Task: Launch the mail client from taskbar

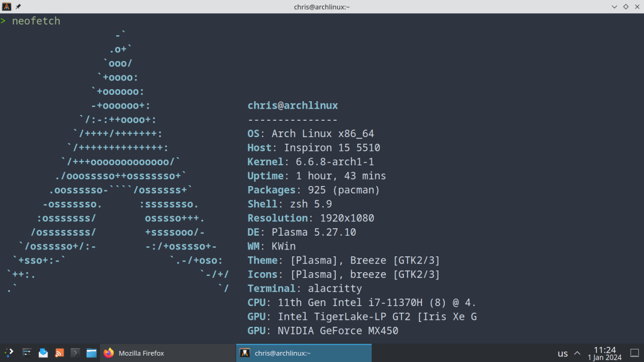Action: (43, 353)
